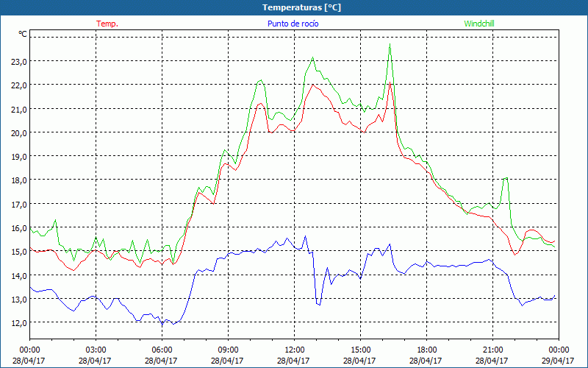Click the 12:00 time axis label

[x=295, y=350]
